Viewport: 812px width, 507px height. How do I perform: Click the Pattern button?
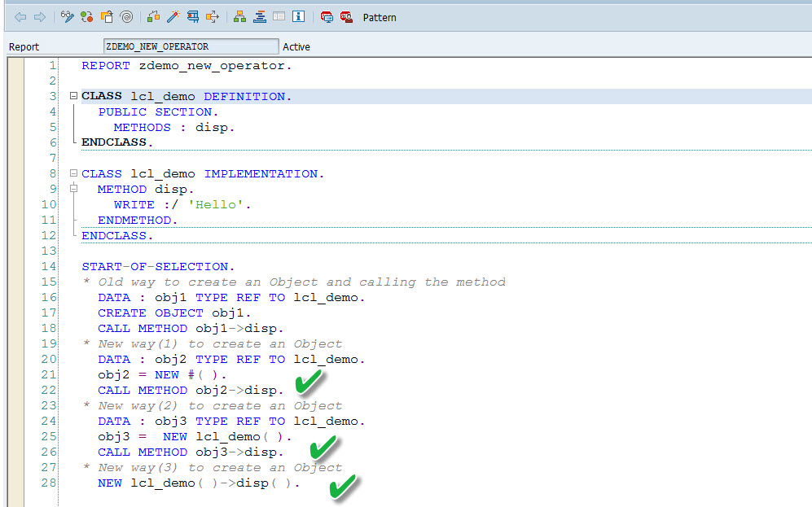[x=379, y=17]
